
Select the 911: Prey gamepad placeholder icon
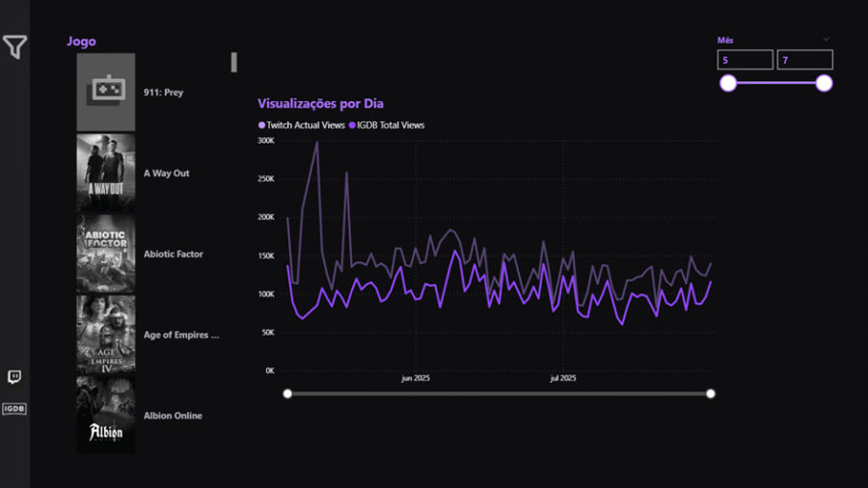(106, 93)
